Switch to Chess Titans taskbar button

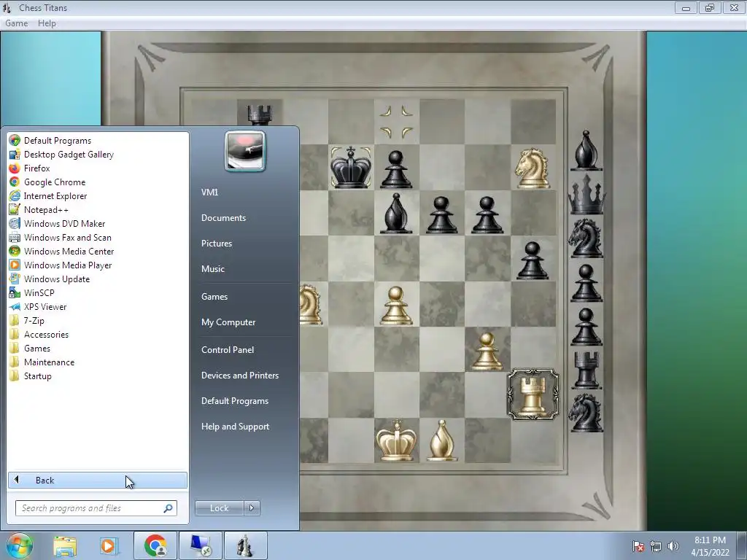tap(245, 545)
